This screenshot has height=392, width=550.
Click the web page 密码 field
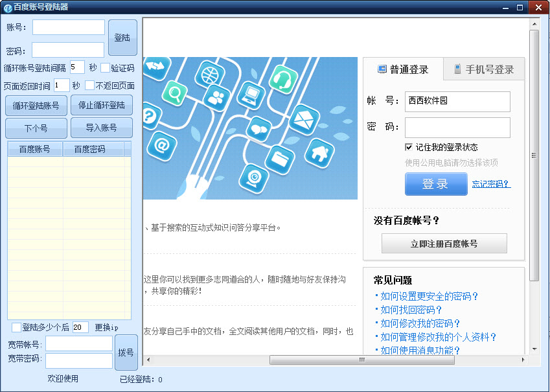(457, 128)
